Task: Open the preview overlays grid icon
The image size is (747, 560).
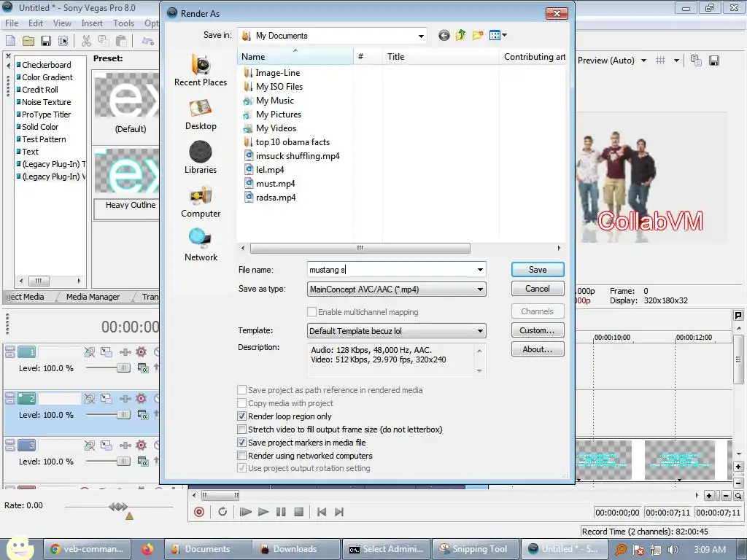Action: tap(660, 61)
